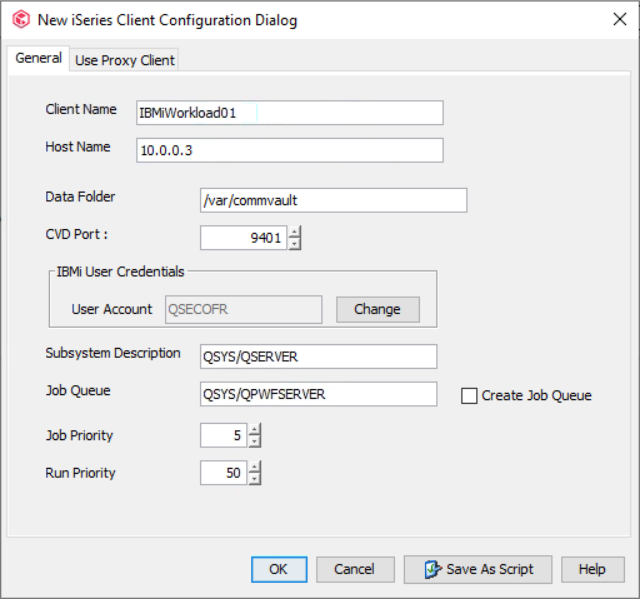Screen dimensions: 640x599
Task: Switch to the General tab
Action: [38, 58]
